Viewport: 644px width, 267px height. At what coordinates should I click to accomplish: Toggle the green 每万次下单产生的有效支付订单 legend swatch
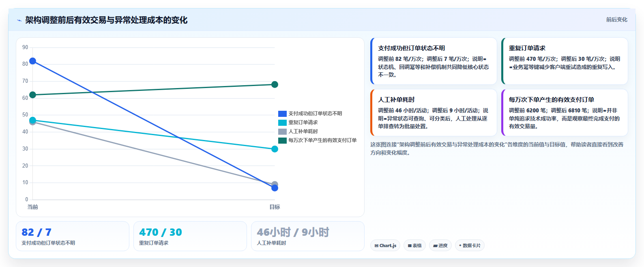[x=282, y=140]
